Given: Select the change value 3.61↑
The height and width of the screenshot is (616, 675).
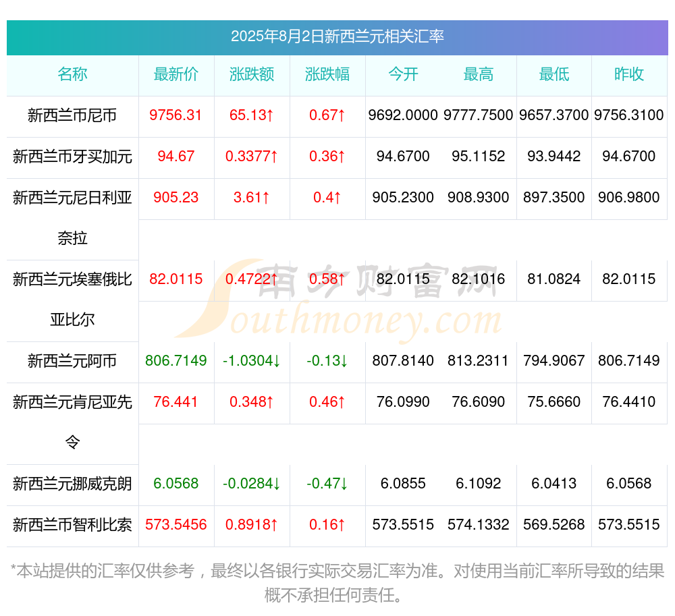Looking at the screenshot, I should pos(251,198).
